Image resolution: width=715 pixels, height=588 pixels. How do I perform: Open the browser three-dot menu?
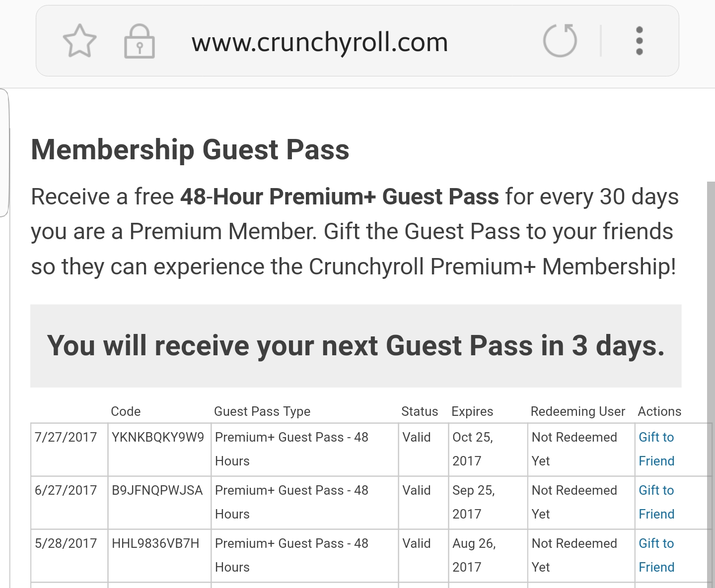coord(639,41)
